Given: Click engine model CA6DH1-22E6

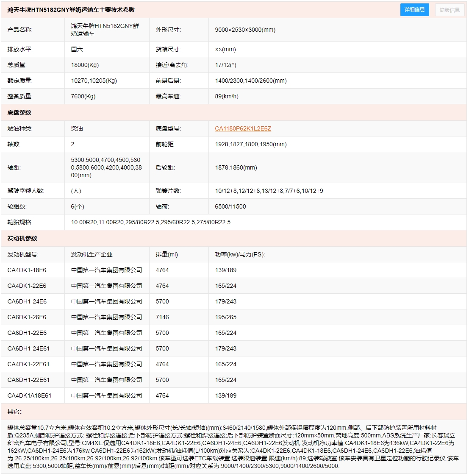Looking at the screenshot, I should pos(27,333).
